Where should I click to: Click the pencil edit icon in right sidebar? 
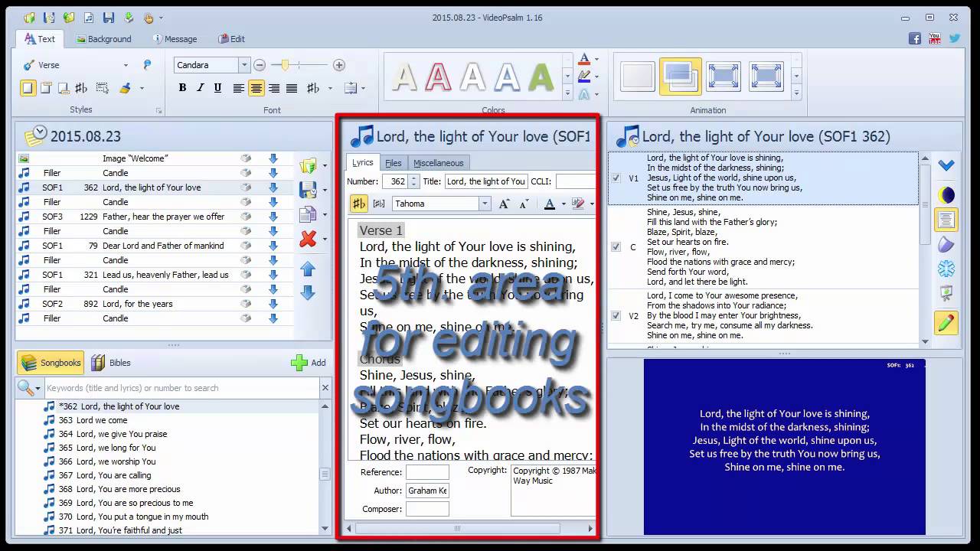coord(946,323)
